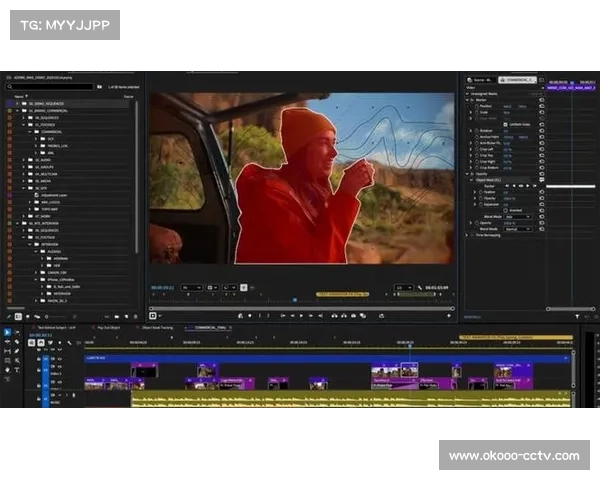Screen dimensions: 600x480
Task: Collapse the Motion effect group
Action: pos(467,100)
